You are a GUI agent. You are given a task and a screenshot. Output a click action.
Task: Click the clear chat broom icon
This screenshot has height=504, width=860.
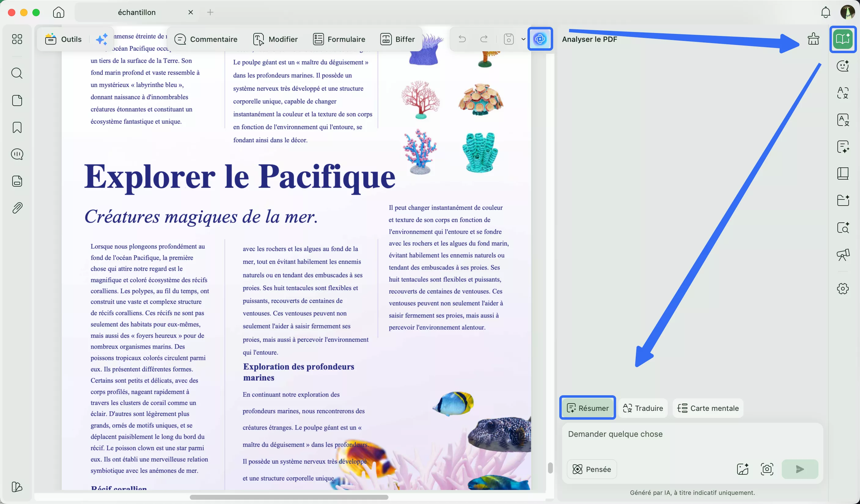813,39
